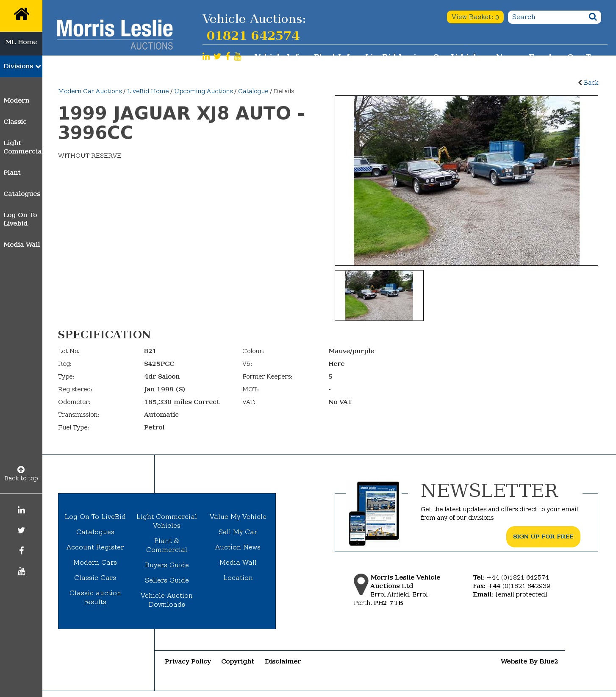Image resolution: width=616 pixels, height=697 pixels.
Task: Select Light Commercial in sidebar
Action: pyautogui.click(x=23, y=147)
